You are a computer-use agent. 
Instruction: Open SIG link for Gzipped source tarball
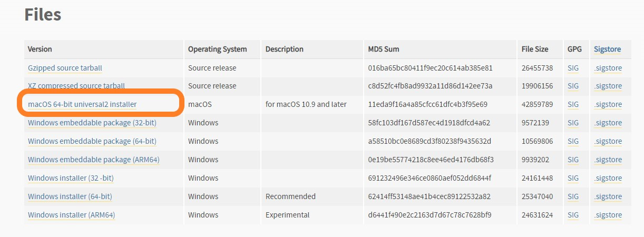point(573,68)
